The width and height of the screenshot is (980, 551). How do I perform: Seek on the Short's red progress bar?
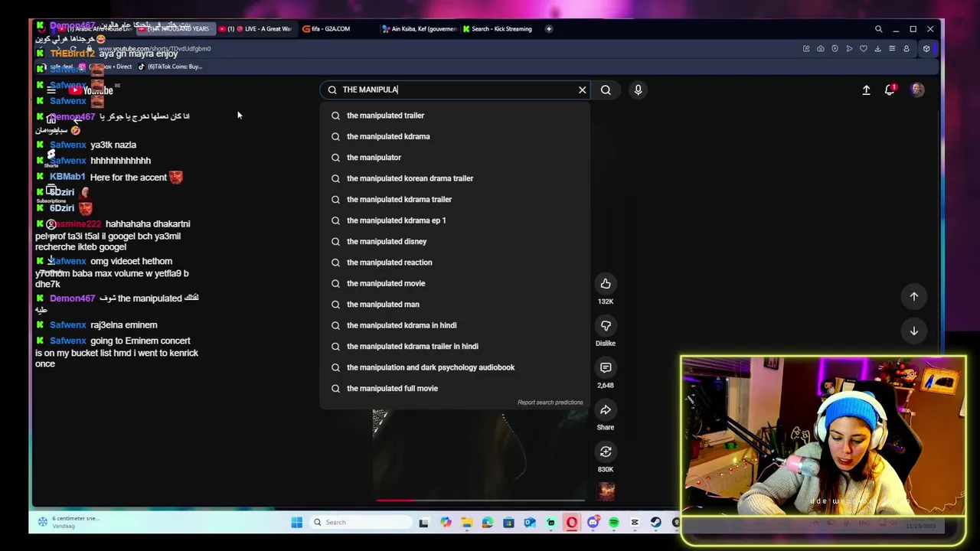coord(481,500)
